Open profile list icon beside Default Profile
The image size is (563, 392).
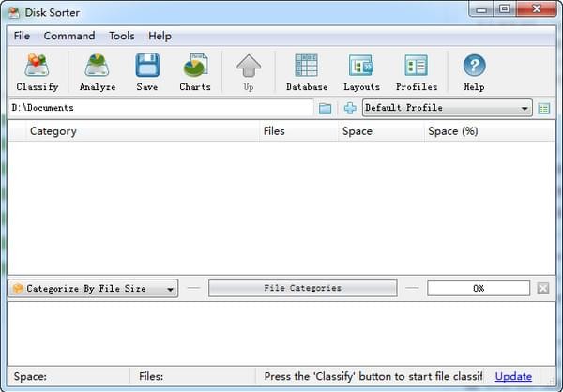point(544,109)
